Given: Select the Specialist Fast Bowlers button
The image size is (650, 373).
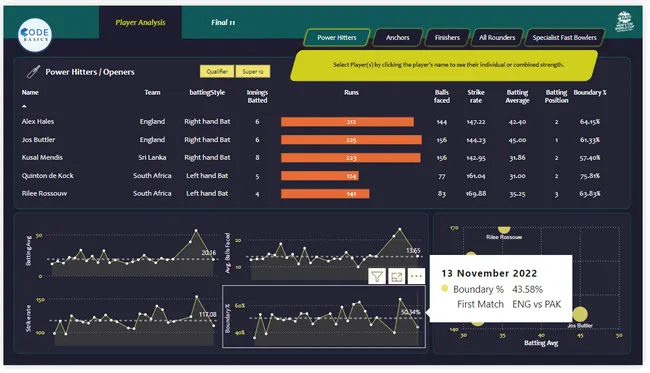Looking at the screenshot, I should coord(564,38).
